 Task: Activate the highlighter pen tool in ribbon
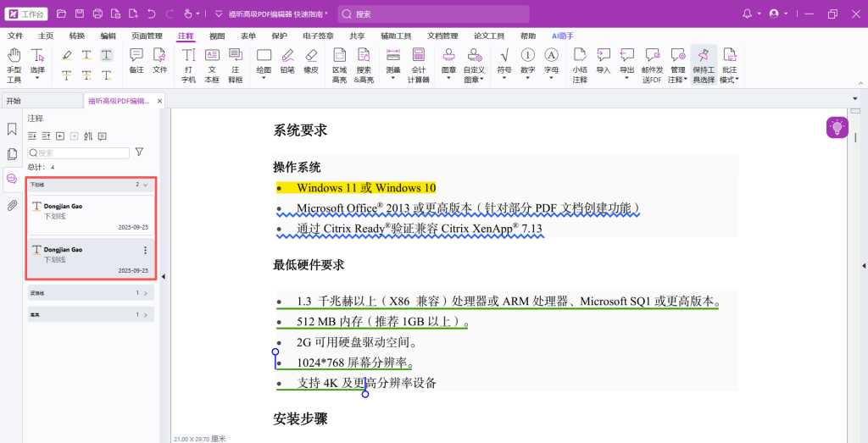click(x=67, y=55)
